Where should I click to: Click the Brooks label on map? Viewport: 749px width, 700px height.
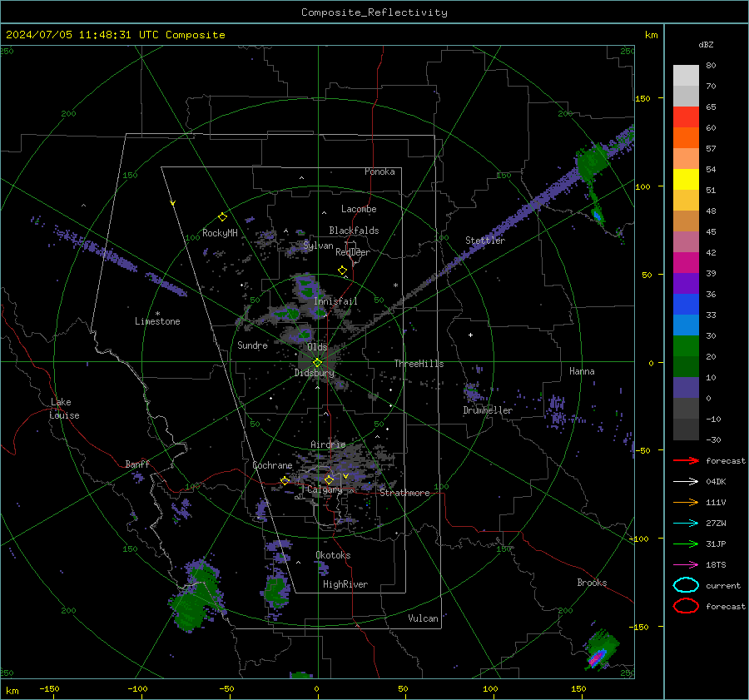pos(592,583)
